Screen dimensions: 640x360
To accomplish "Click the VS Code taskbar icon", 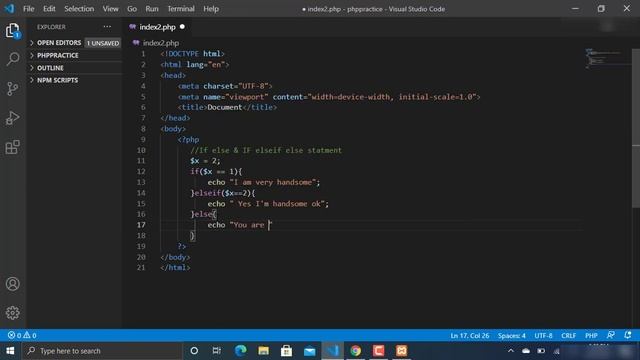I will click(332, 351).
